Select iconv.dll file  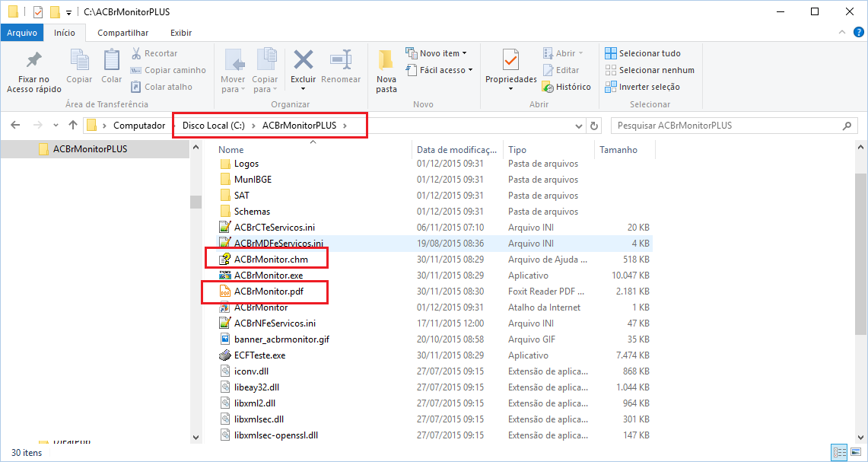(x=251, y=371)
